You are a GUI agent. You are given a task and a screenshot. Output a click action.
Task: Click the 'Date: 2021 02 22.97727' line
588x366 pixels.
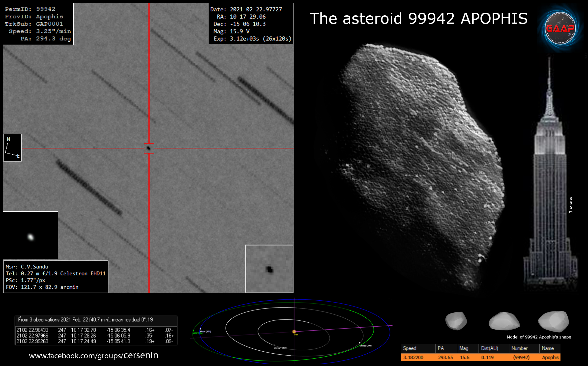pos(246,9)
